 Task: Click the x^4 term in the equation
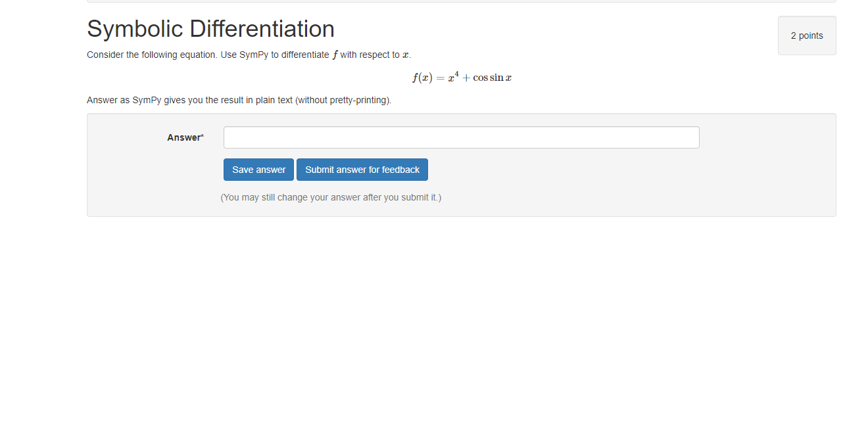tap(452, 76)
